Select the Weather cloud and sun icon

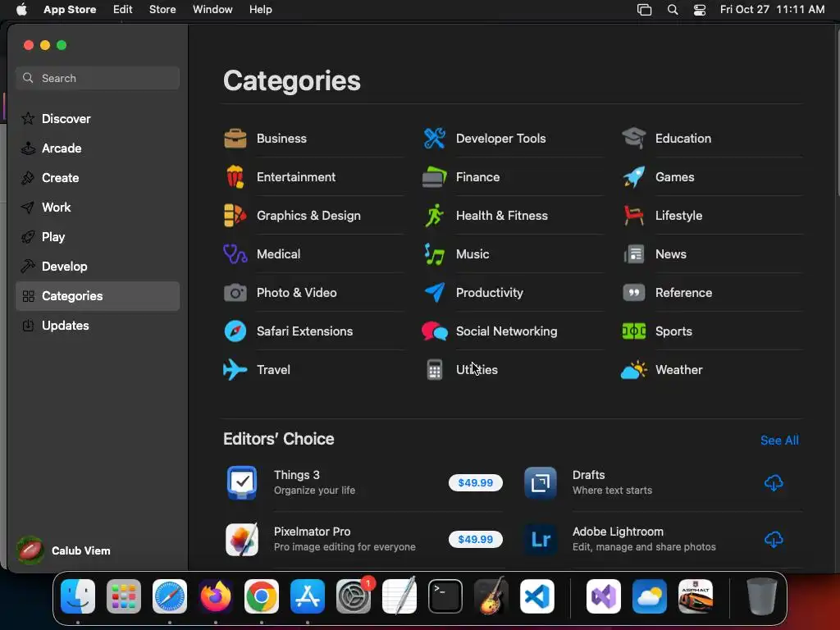[x=634, y=370]
